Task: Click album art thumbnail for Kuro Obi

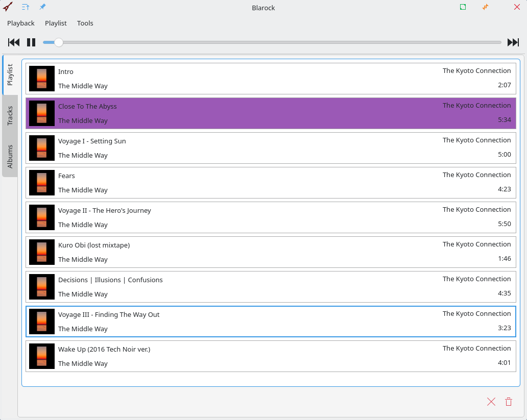Action: click(42, 252)
